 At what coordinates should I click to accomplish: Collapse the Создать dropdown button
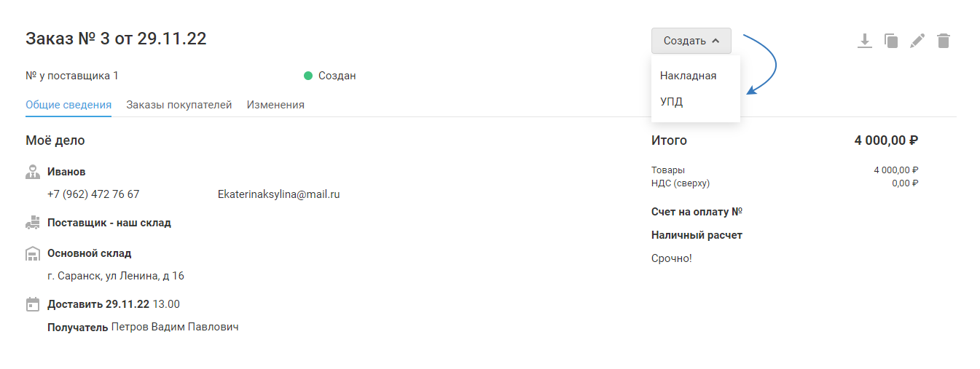(x=691, y=41)
